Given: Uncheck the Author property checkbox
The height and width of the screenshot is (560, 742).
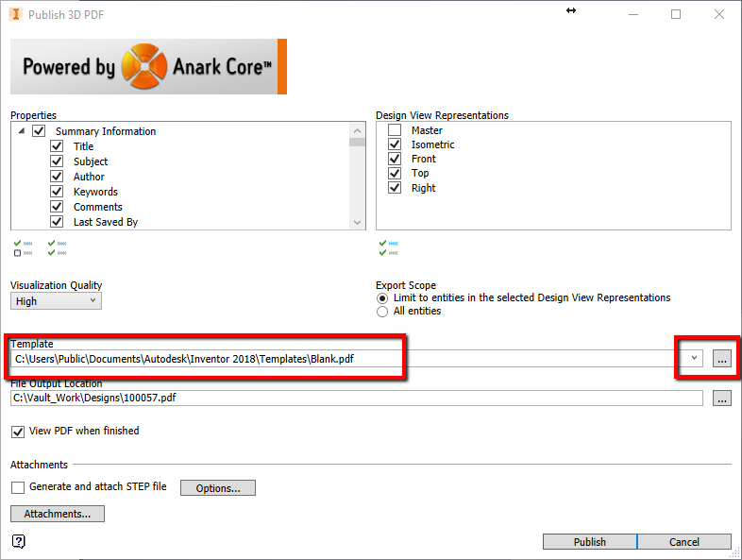Looking at the screenshot, I should coord(57,176).
